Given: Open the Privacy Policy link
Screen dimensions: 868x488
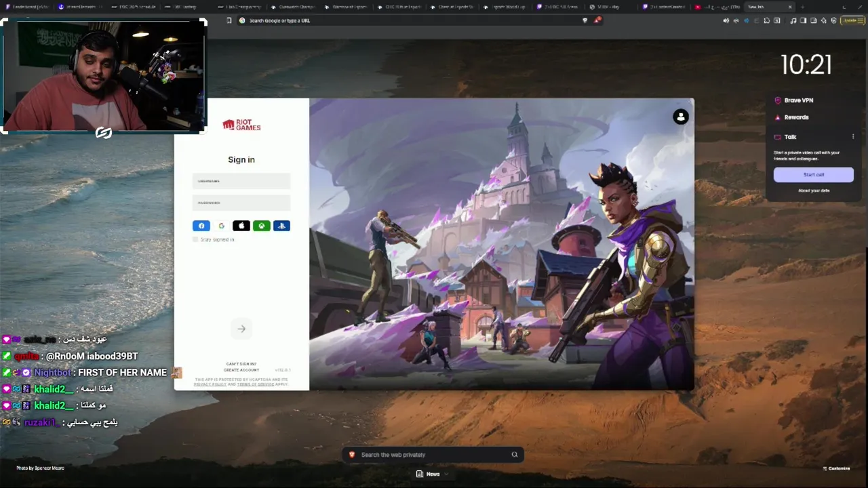Looking at the screenshot, I should [210, 384].
